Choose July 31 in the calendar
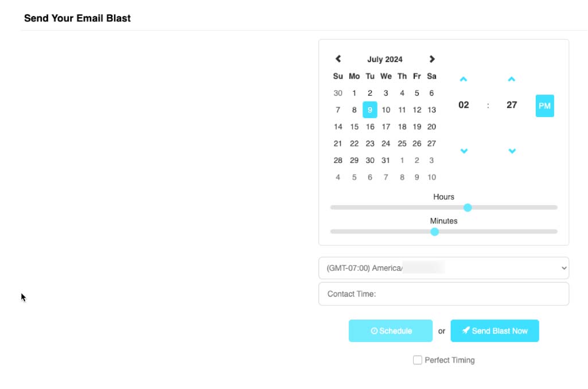Image resolution: width=588 pixels, height=389 pixels. tap(385, 160)
